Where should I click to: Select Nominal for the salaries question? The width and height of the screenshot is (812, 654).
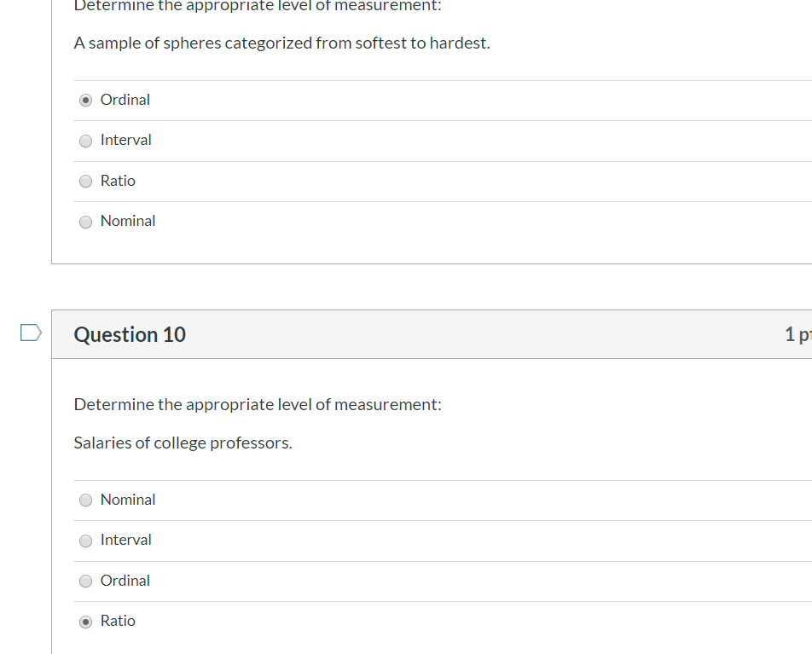(85, 501)
